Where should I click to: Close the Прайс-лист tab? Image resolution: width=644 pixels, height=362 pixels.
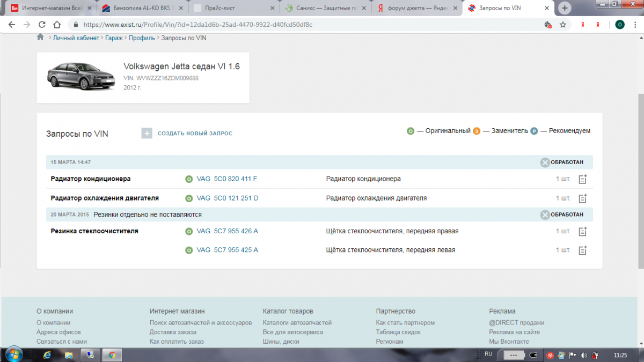(272, 8)
